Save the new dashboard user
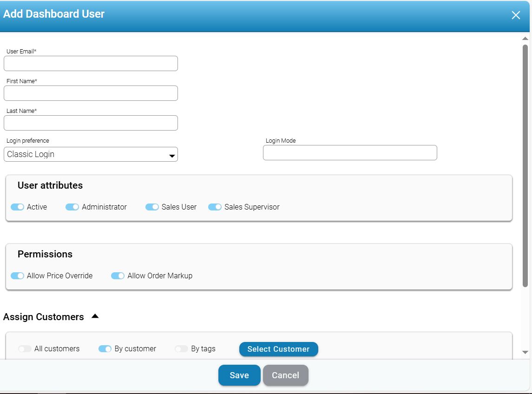Screen dimensions: 532x394 coord(239,375)
